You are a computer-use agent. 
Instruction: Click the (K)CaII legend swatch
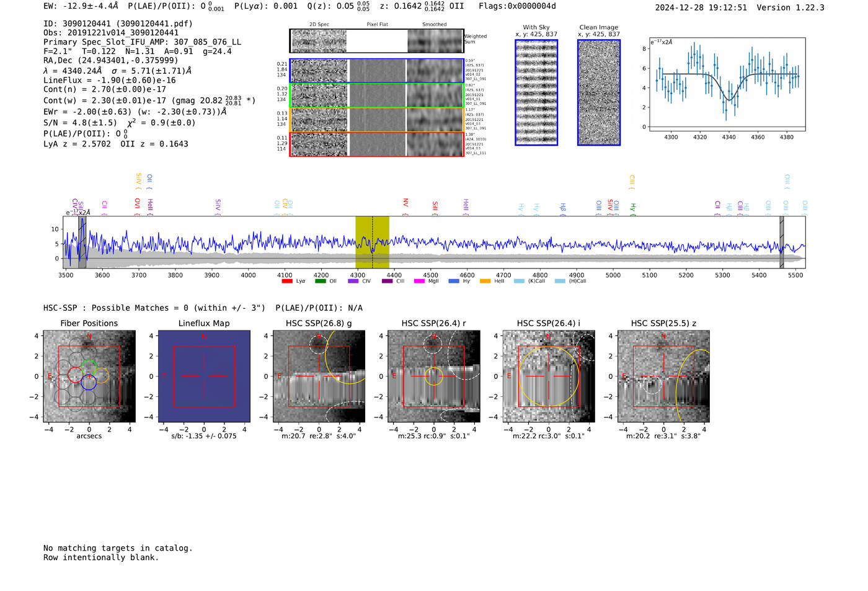pos(519,281)
